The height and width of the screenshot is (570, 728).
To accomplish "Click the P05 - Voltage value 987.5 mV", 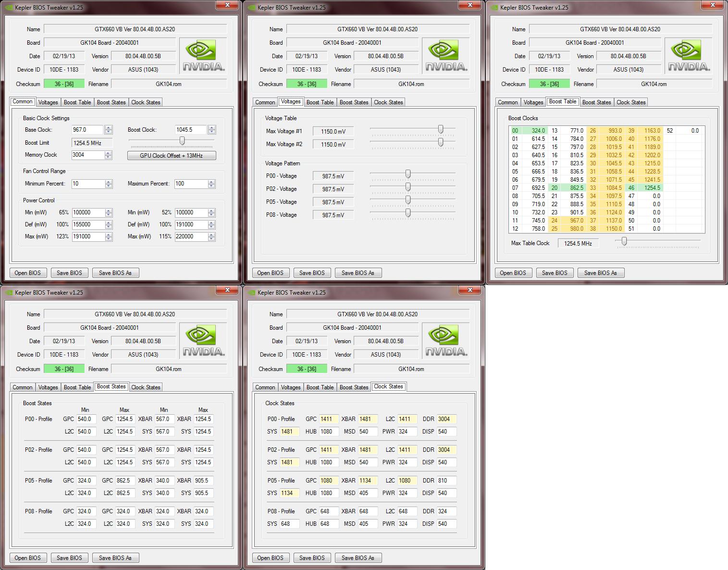I will pyautogui.click(x=333, y=202).
